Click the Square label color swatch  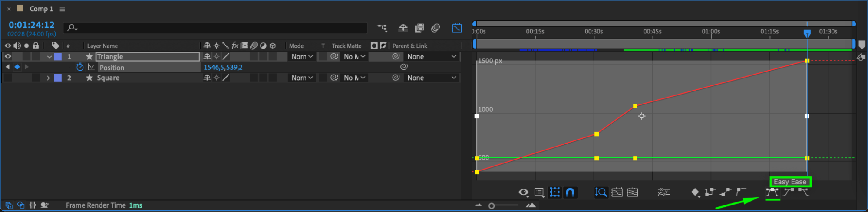(x=58, y=78)
